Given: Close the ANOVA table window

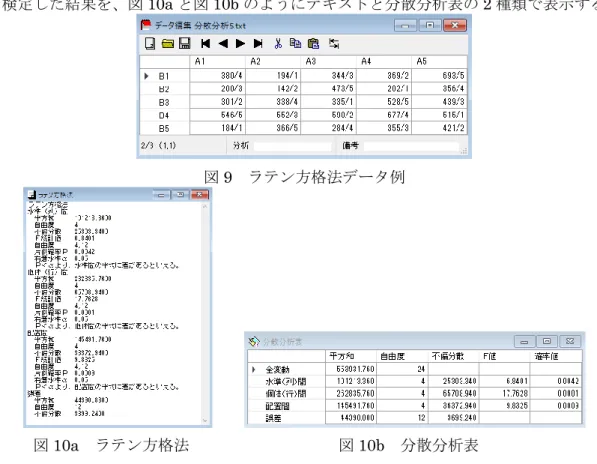Looking at the screenshot, I should 570,341.
